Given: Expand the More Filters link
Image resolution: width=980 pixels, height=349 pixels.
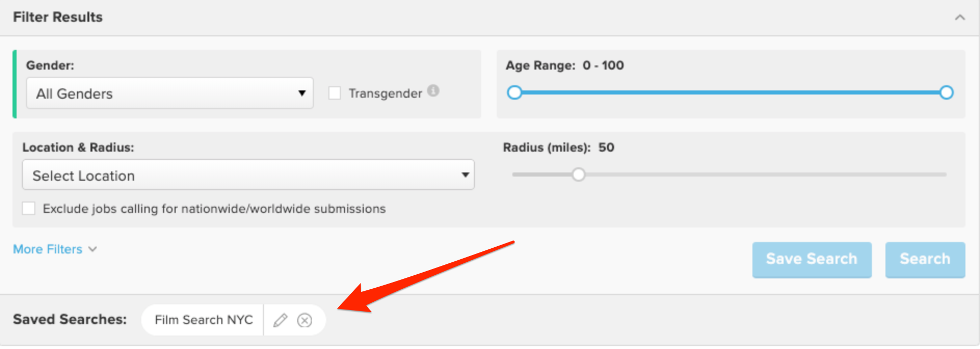Looking at the screenshot, I should tap(48, 249).
